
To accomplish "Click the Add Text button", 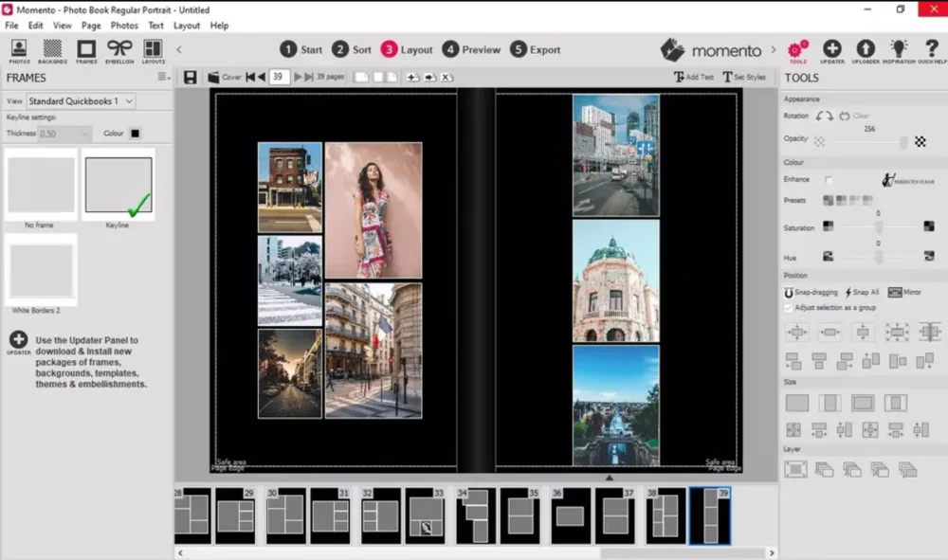I will [x=694, y=77].
